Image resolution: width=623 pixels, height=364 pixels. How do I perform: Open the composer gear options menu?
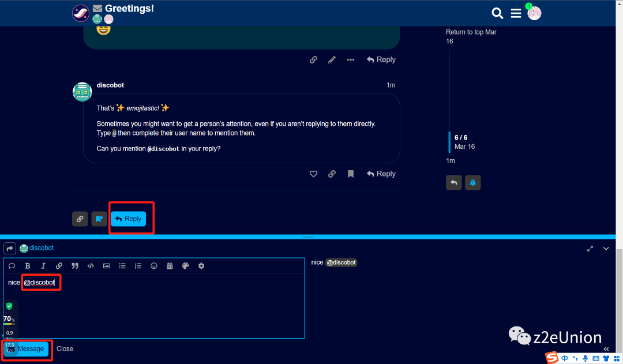[201, 266]
